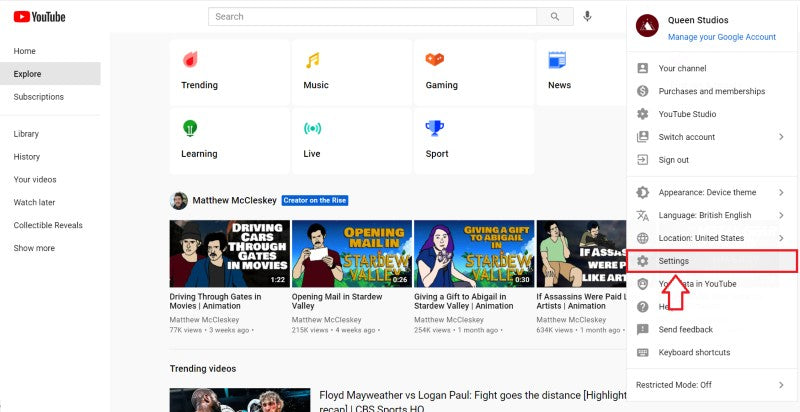
Task: Expand Language: British English options
Action: 711,215
